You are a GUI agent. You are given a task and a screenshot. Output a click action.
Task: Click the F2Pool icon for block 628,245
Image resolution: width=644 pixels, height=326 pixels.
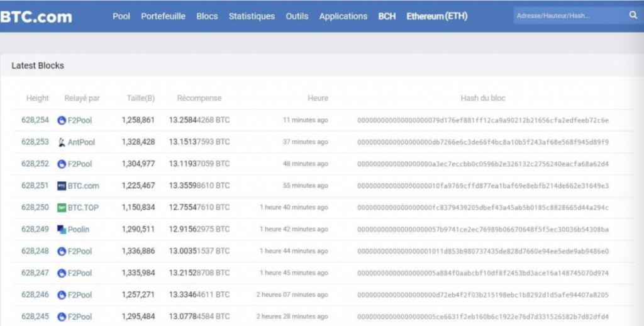(x=62, y=317)
